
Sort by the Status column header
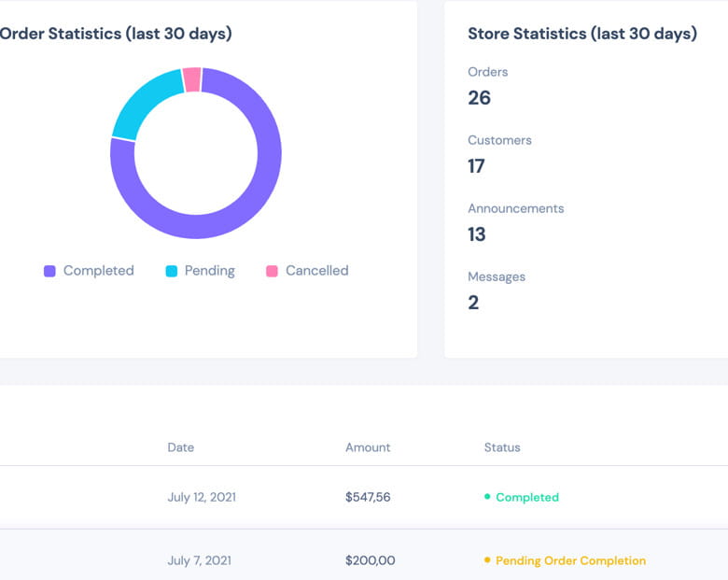click(x=502, y=447)
